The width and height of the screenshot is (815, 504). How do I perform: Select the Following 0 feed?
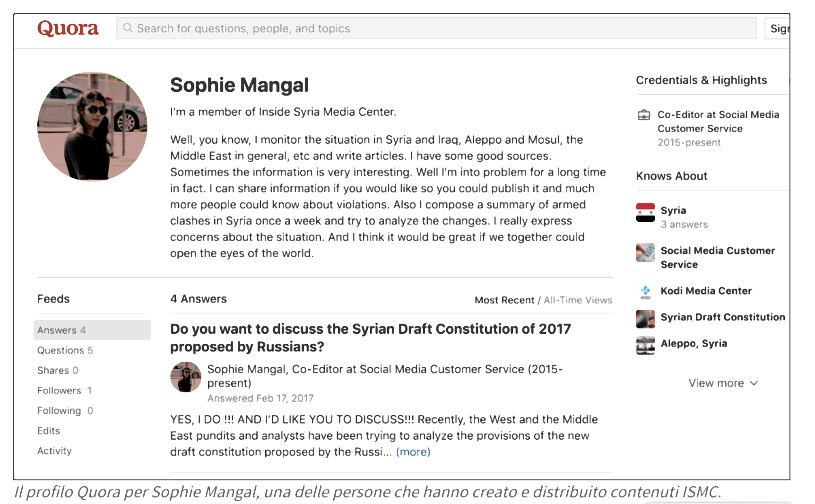click(65, 410)
